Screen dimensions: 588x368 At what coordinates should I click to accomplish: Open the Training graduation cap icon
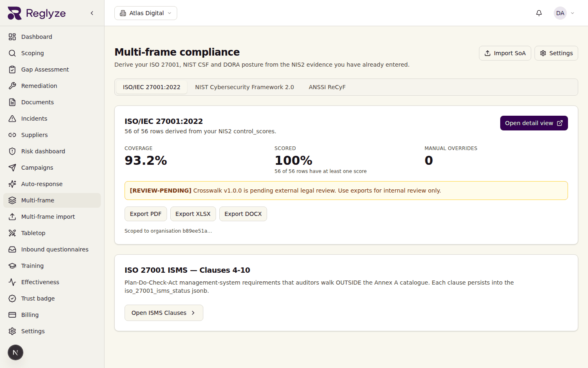[x=12, y=266]
